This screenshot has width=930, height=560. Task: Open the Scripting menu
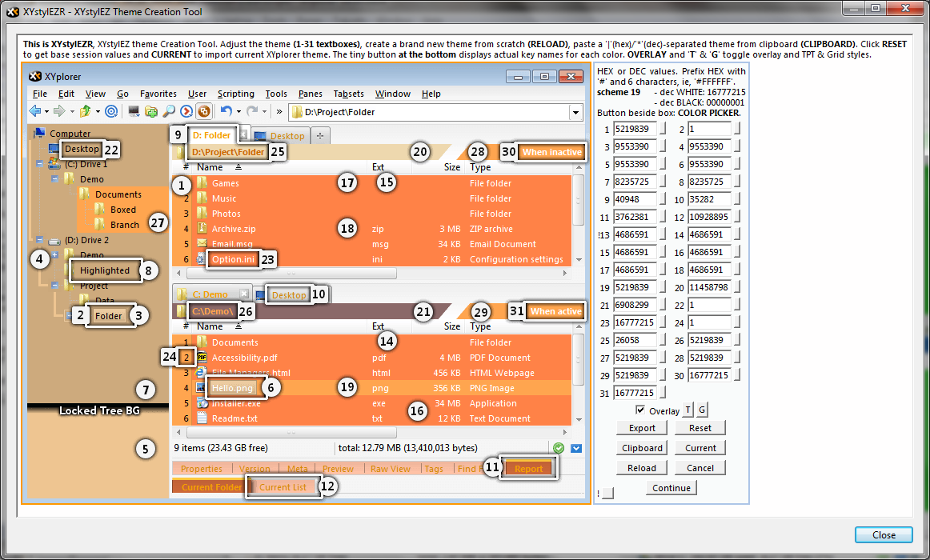(x=235, y=94)
